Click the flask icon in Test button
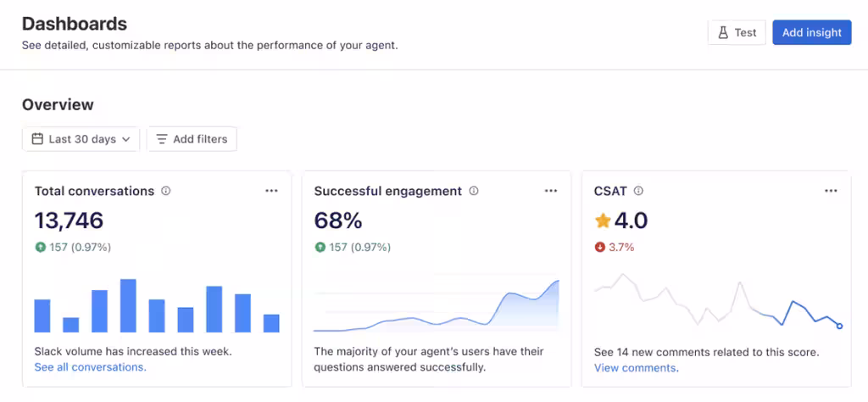The height and width of the screenshot is (402, 868). 723,32
